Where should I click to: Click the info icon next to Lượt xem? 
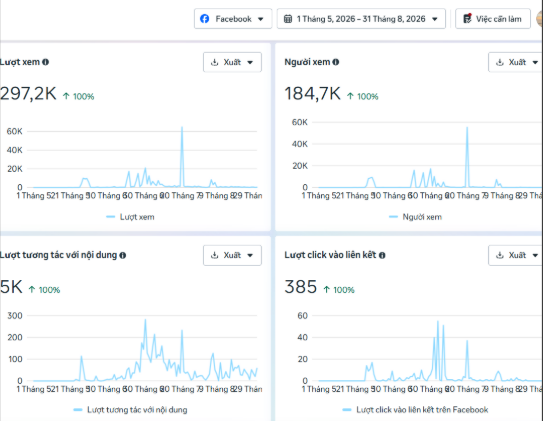click(45, 62)
